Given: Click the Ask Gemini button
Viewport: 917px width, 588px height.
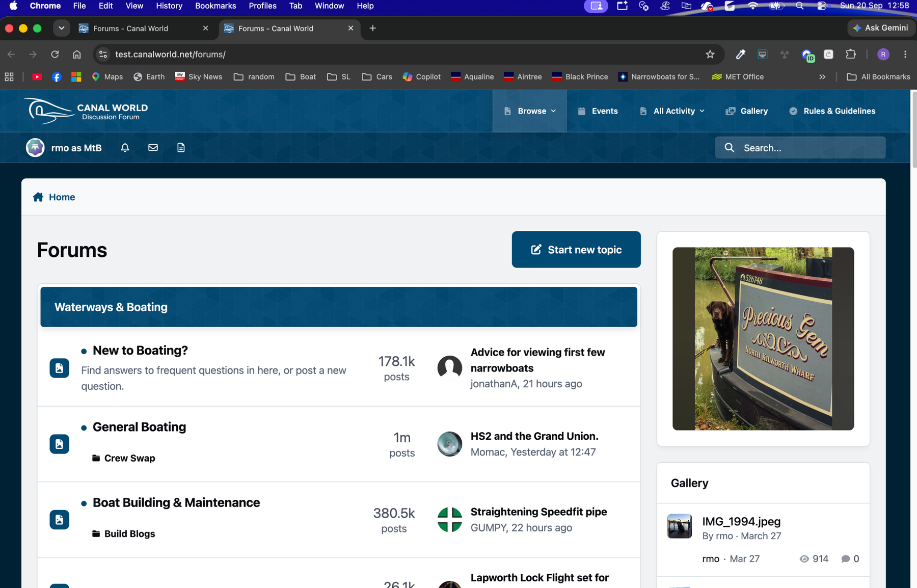Looking at the screenshot, I should pos(880,28).
